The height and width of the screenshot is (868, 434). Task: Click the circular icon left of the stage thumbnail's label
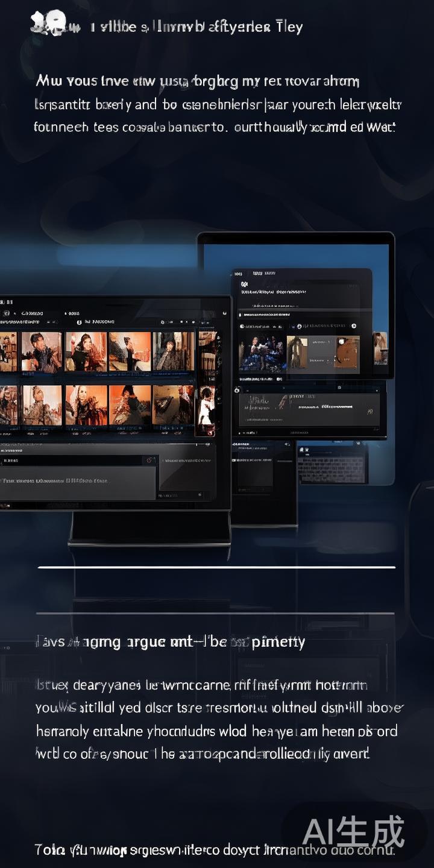click(x=242, y=326)
